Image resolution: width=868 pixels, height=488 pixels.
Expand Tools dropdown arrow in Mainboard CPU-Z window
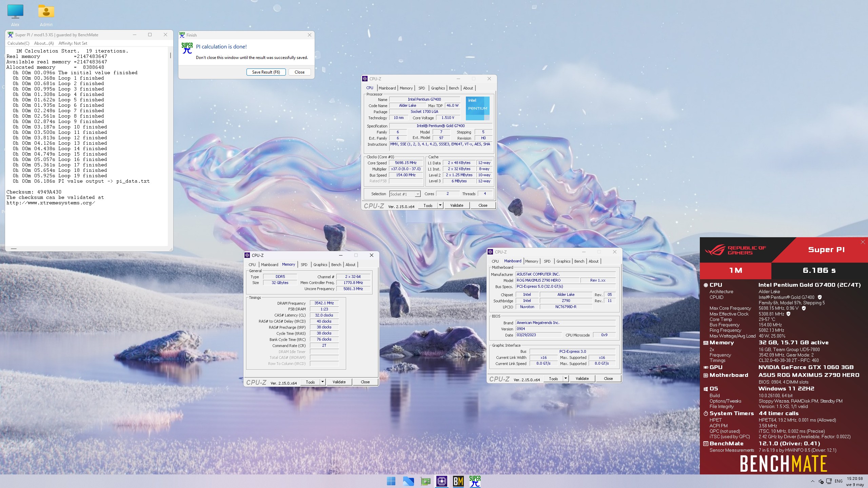[566, 379]
